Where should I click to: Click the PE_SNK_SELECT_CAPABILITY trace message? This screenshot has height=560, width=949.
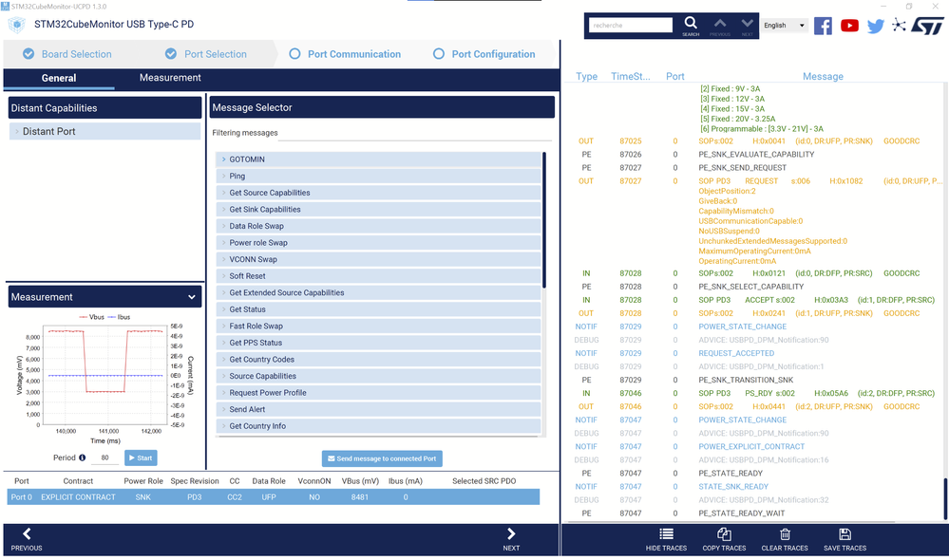click(x=750, y=287)
